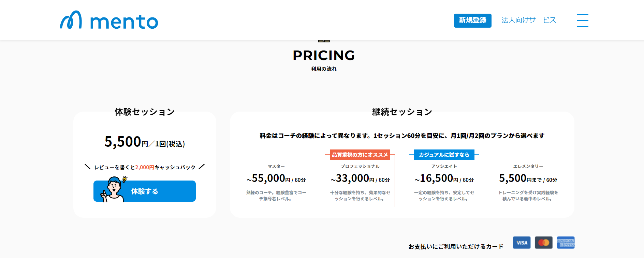Click the character illustration on 体験する button
644x258 pixels.
click(x=114, y=189)
